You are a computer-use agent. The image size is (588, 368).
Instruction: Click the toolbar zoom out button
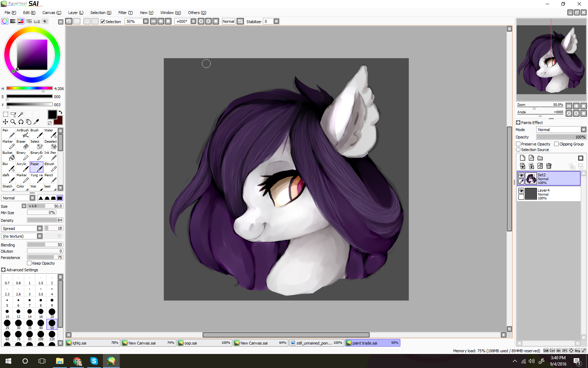pos(153,21)
